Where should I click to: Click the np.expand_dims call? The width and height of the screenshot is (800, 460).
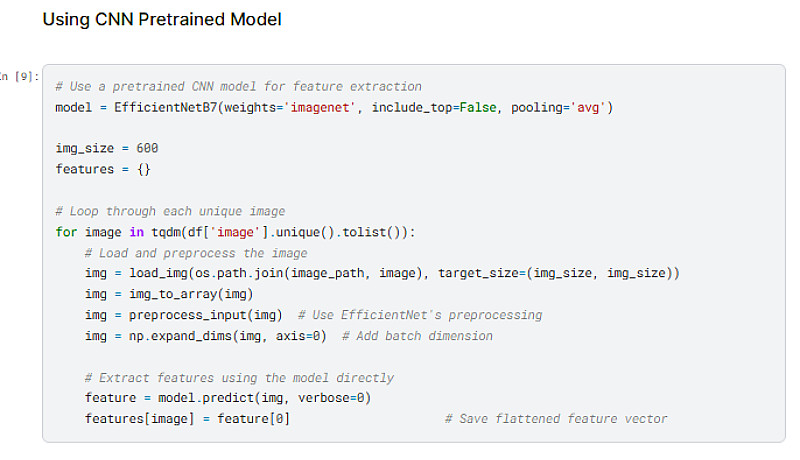coord(170,336)
